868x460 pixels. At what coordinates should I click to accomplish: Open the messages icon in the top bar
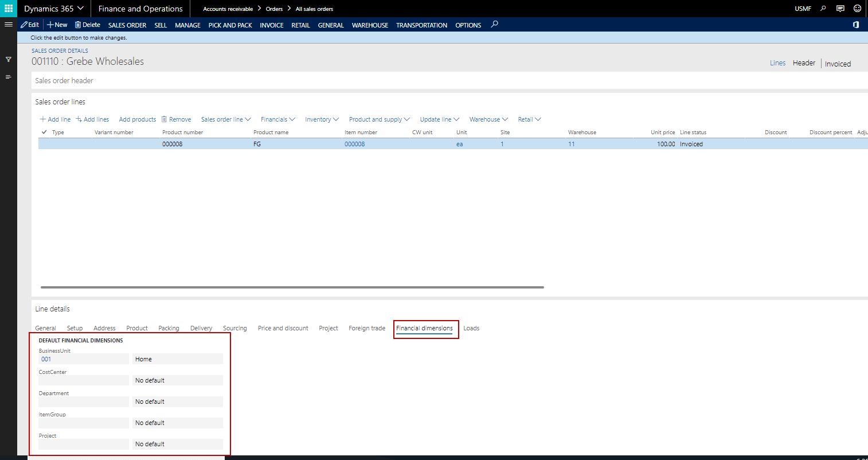click(x=840, y=9)
